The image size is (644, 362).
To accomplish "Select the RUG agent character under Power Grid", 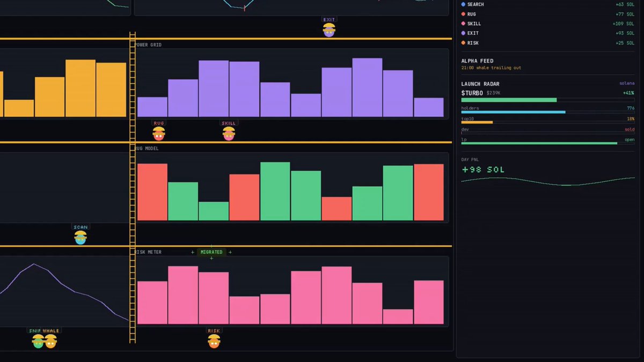I will click(159, 134).
